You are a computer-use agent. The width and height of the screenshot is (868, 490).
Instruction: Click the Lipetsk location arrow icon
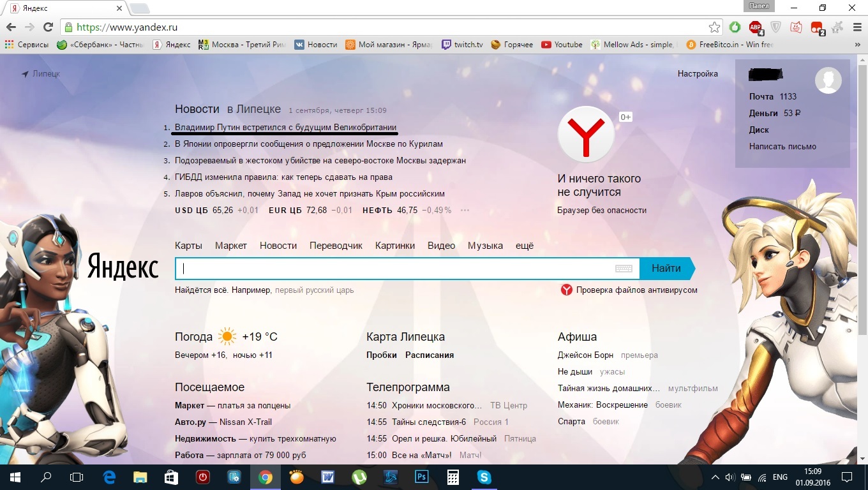(25, 74)
